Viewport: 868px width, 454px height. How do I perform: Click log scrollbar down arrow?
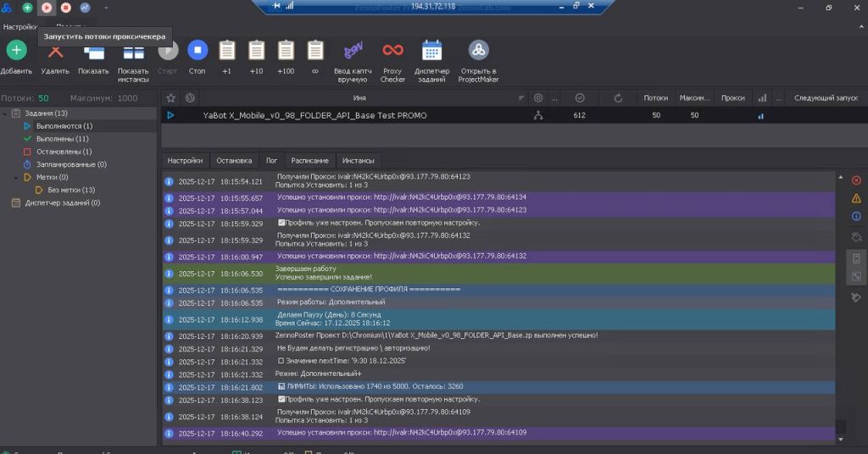tap(840, 439)
